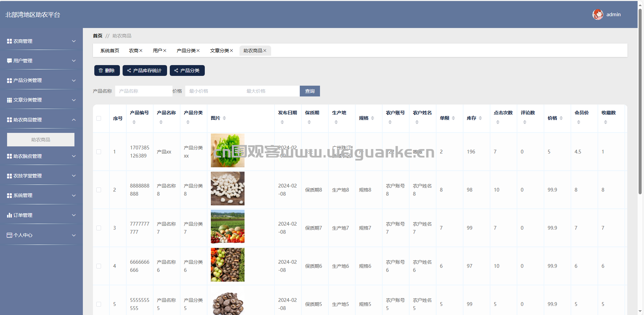The height and width of the screenshot is (315, 644).
Task: Click the admin username label
Action: (x=613, y=15)
